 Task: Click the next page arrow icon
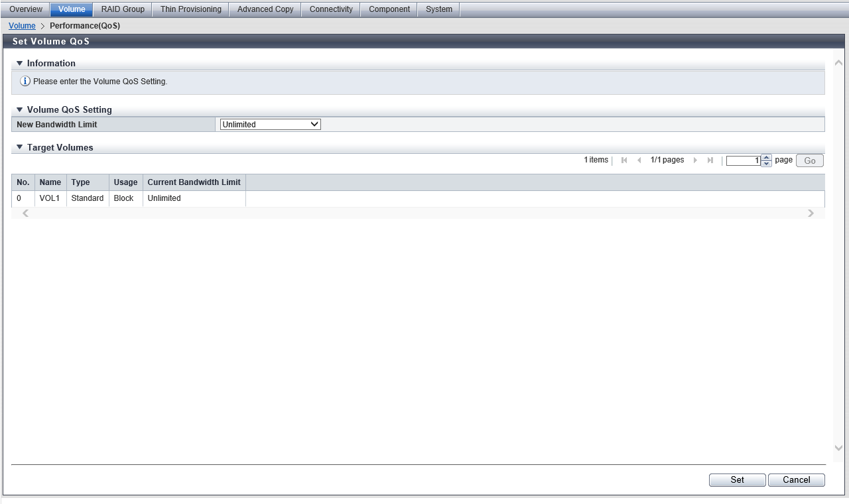click(695, 160)
